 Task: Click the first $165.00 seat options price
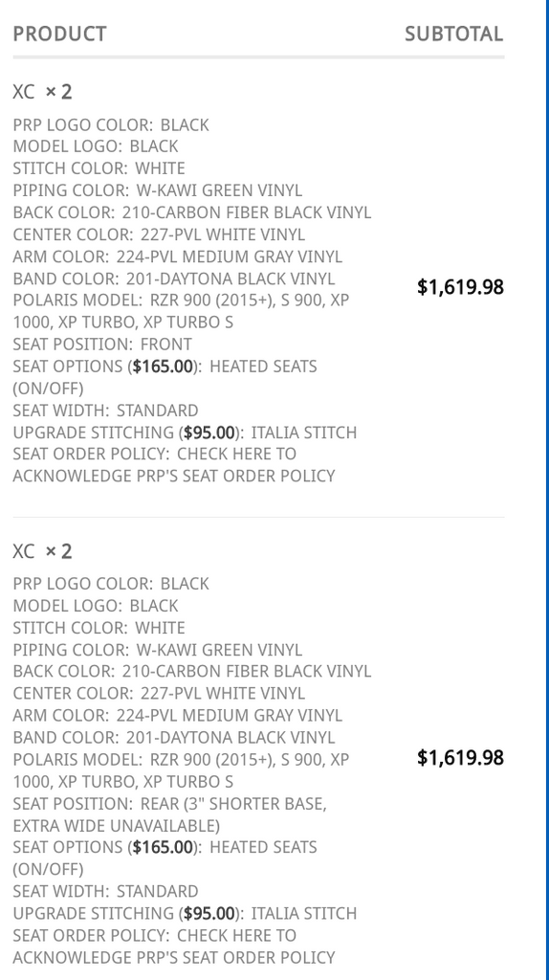[x=163, y=367]
